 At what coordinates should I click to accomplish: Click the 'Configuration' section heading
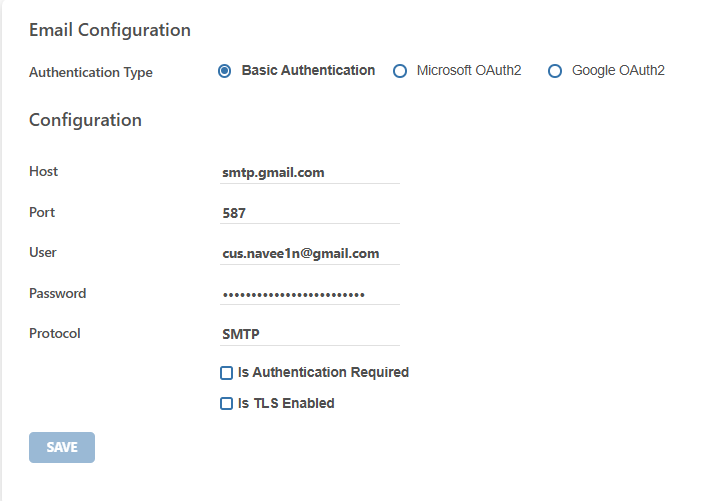tap(85, 120)
